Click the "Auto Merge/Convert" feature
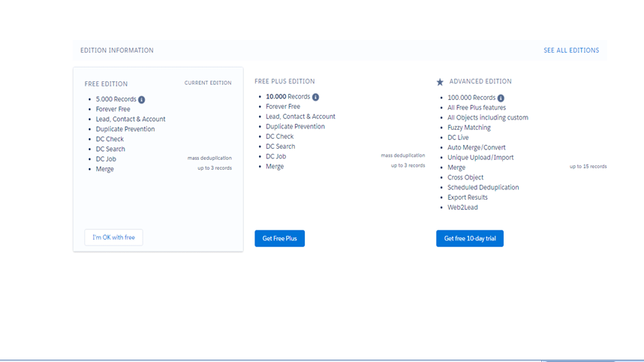The width and height of the screenshot is (644, 362). [477, 147]
